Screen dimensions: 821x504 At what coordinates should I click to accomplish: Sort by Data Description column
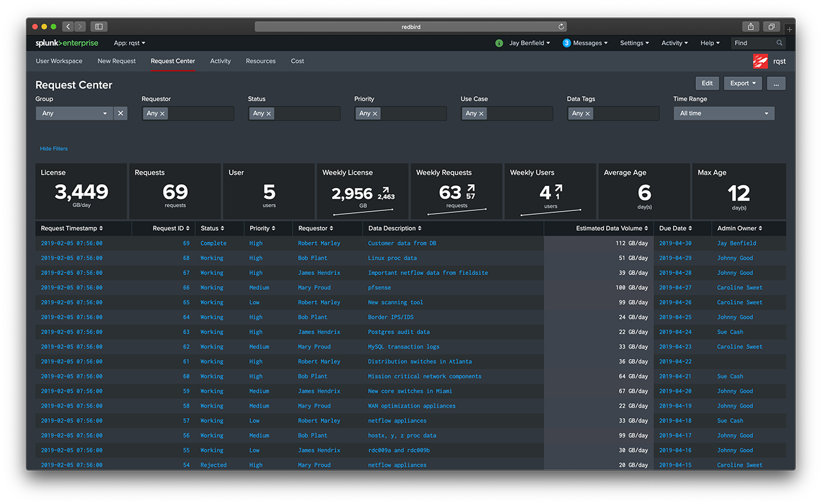(395, 228)
